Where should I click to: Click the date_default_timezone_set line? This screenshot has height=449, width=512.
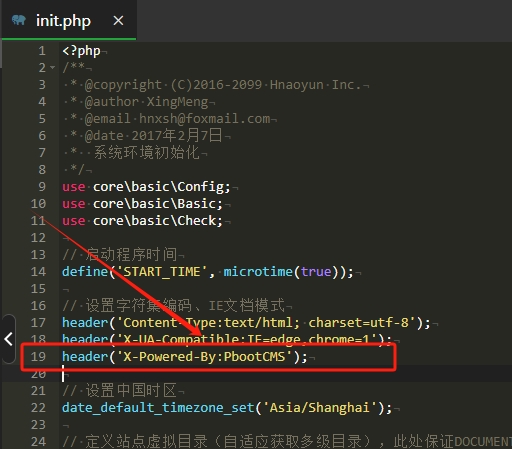(x=227, y=408)
